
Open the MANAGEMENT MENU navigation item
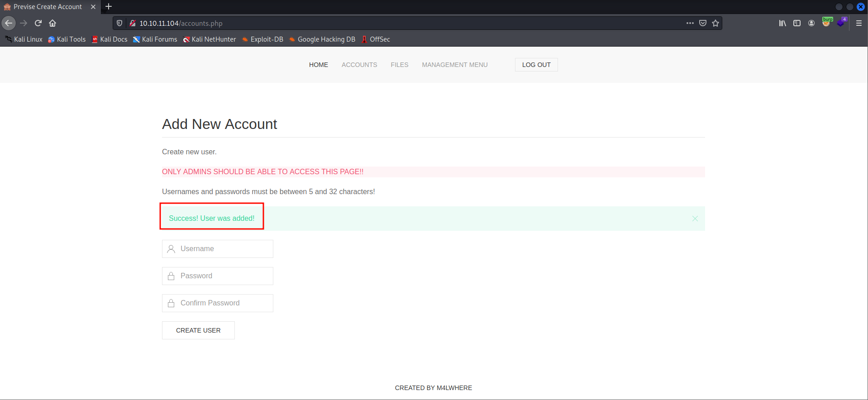(x=454, y=65)
